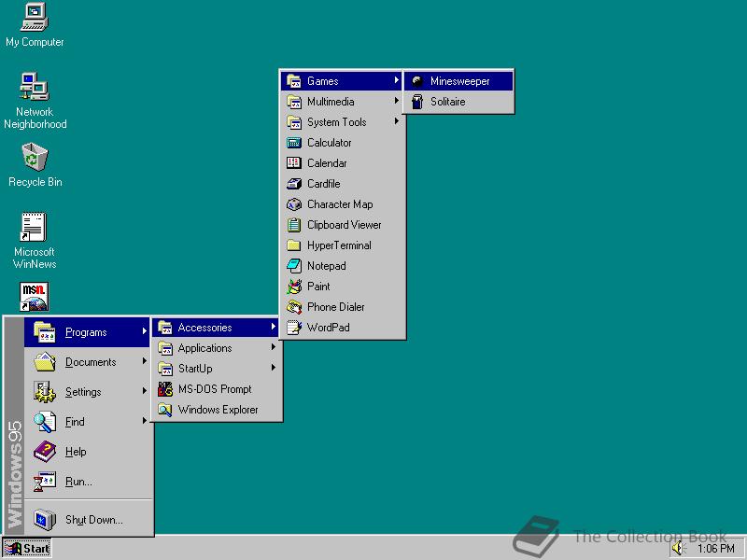Launch Solitaire from the Games menu
Viewport: 747px width, 560px height.
click(x=458, y=102)
